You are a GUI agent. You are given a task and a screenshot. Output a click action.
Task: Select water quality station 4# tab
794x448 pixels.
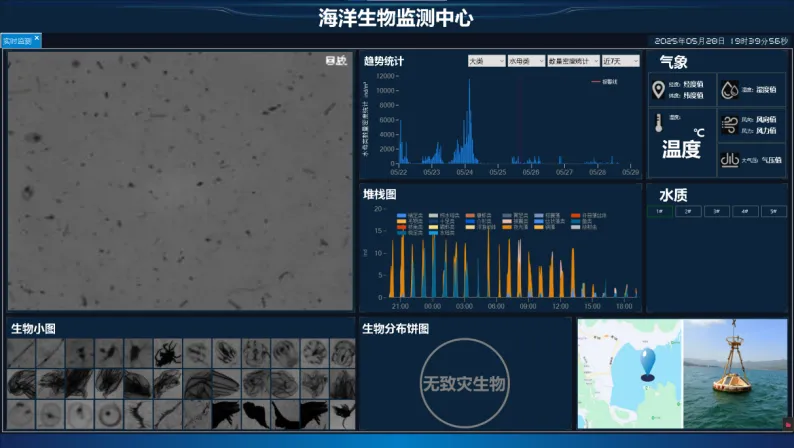745,211
